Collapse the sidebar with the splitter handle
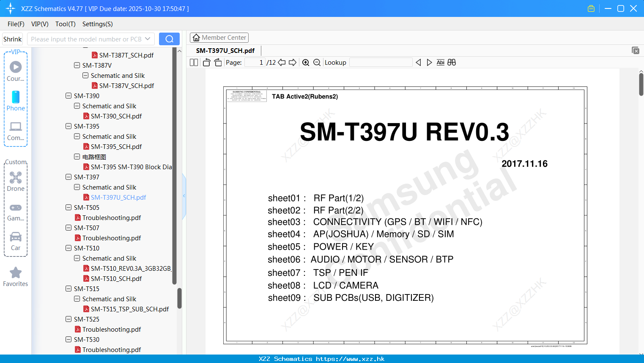Viewport: 644px width, 363px height. (184, 196)
